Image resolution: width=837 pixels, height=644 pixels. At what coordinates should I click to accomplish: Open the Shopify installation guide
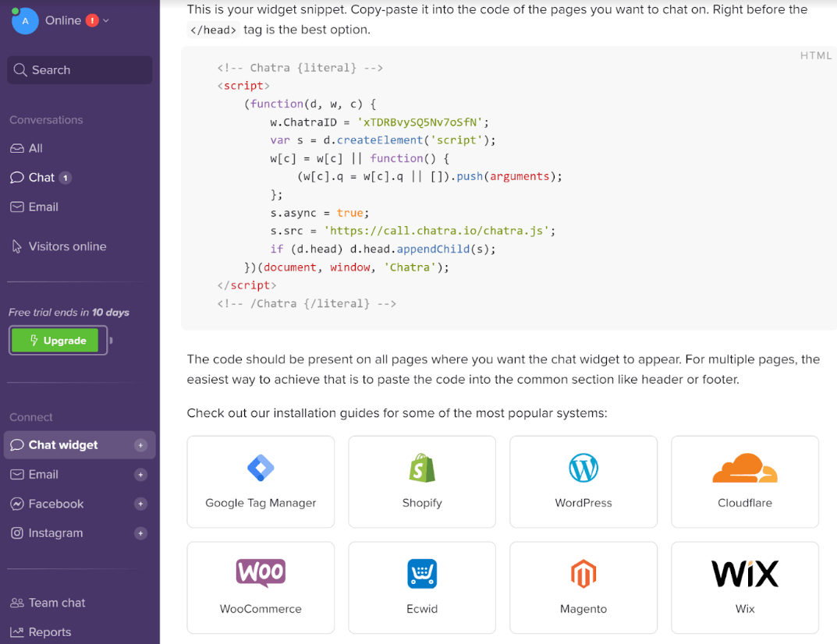tap(422, 482)
